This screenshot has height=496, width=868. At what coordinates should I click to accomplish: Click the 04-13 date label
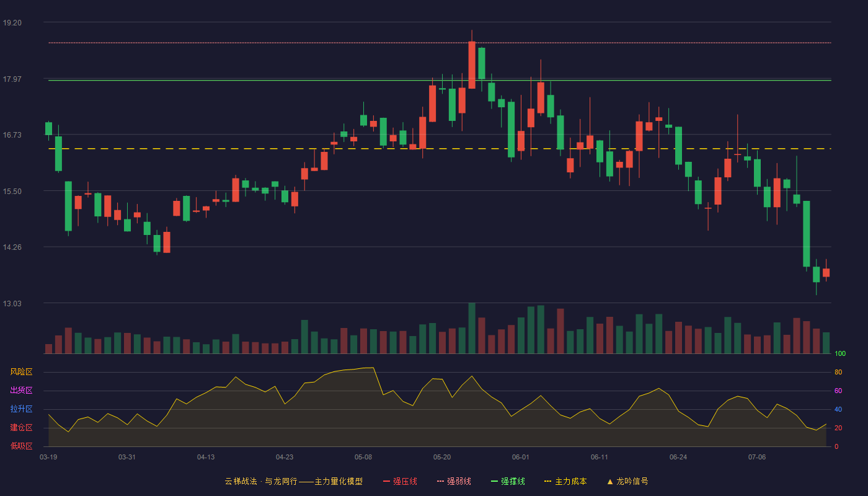206,457
